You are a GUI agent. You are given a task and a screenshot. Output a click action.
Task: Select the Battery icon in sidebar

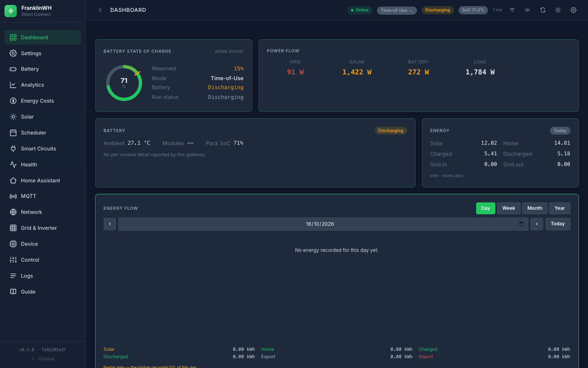[x=13, y=69]
